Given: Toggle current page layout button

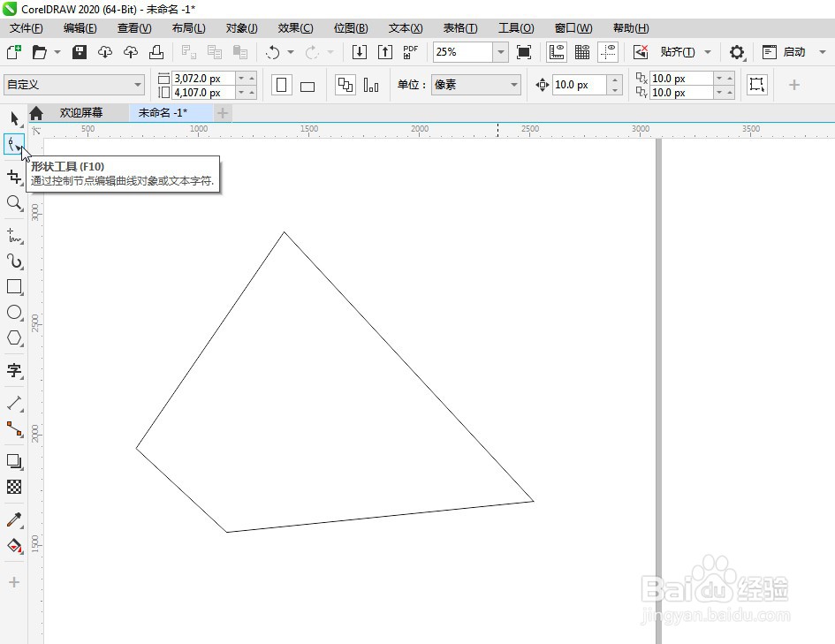Looking at the screenshot, I should [x=371, y=85].
